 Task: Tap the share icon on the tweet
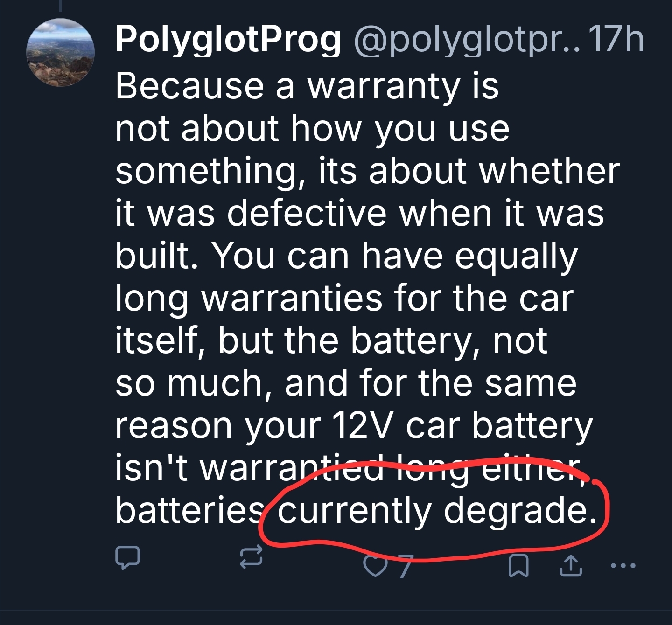click(570, 565)
